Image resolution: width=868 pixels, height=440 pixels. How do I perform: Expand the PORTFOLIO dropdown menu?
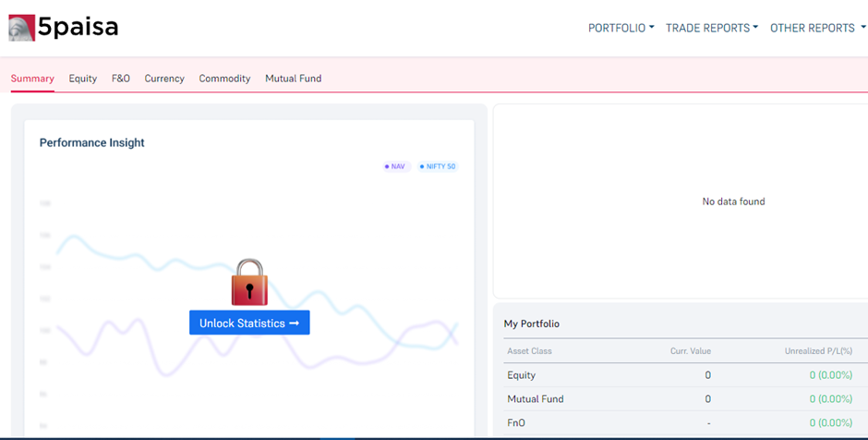click(x=621, y=28)
